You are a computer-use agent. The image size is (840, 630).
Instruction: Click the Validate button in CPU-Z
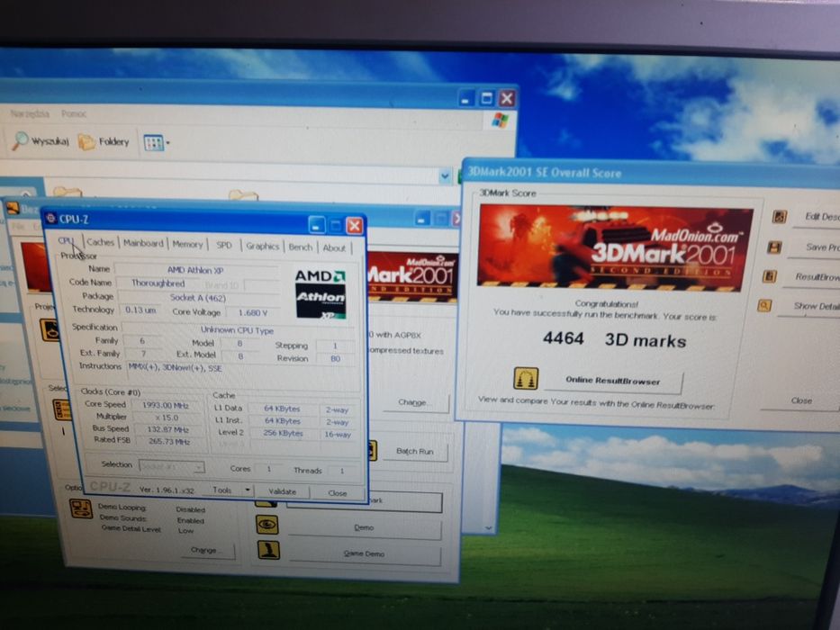[283, 491]
